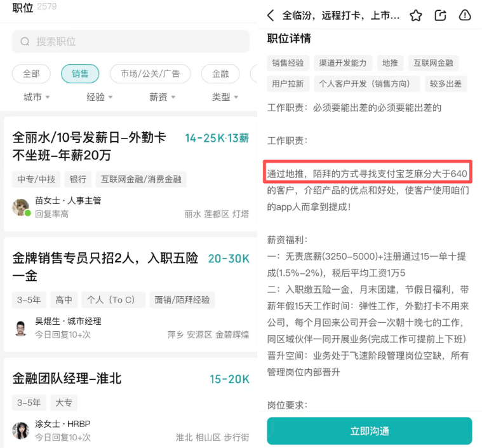Screen dimensions: 482x448
Task: Click the job title 全临汾，远程打卡 header
Action: click(x=341, y=15)
